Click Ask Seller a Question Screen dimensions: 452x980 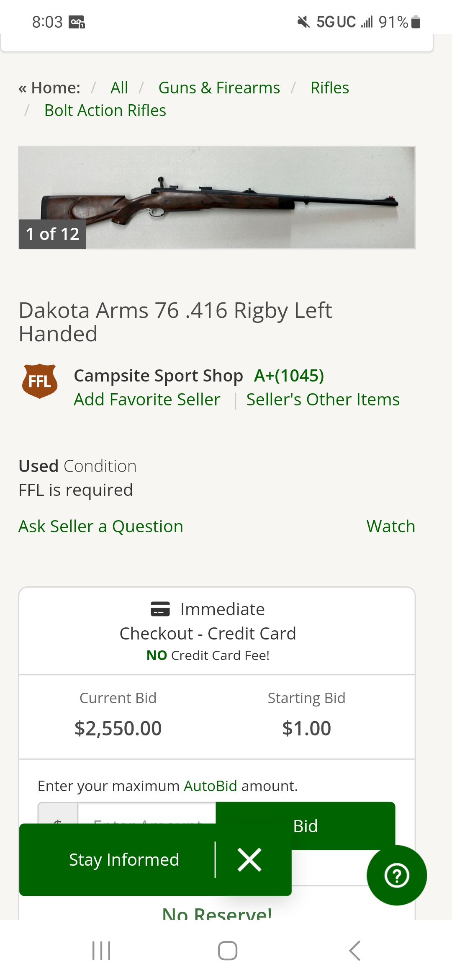point(101,526)
